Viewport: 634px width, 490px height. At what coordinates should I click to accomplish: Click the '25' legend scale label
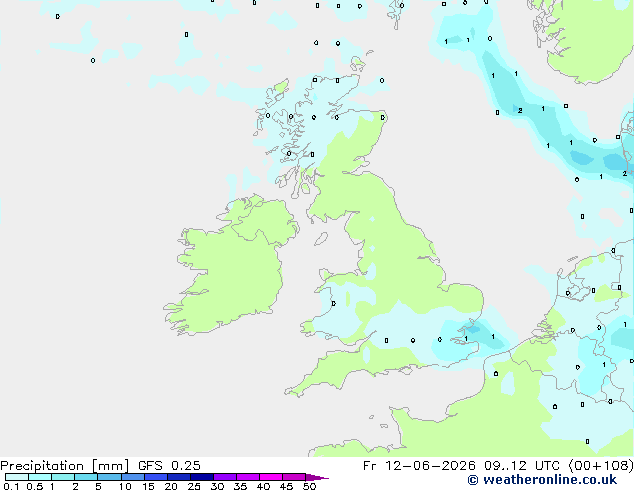(194, 486)
